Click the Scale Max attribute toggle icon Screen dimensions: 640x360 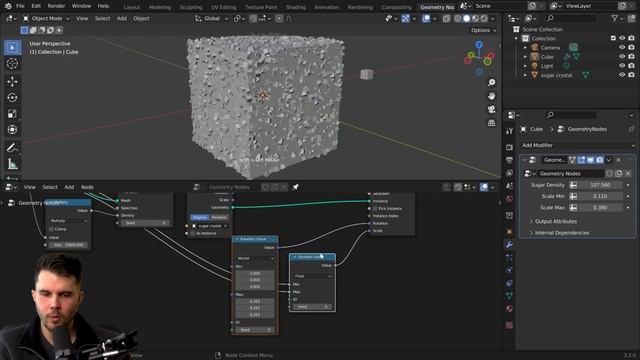tap(573, 208)
